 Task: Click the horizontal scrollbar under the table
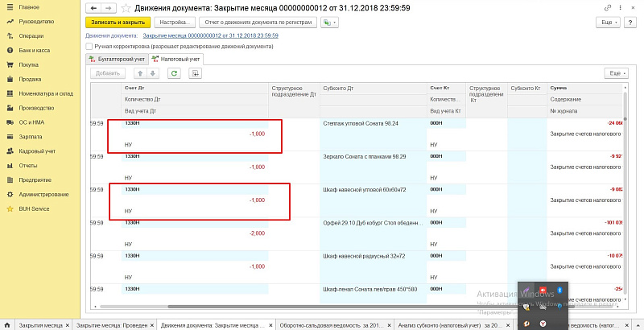click(322, 306)
